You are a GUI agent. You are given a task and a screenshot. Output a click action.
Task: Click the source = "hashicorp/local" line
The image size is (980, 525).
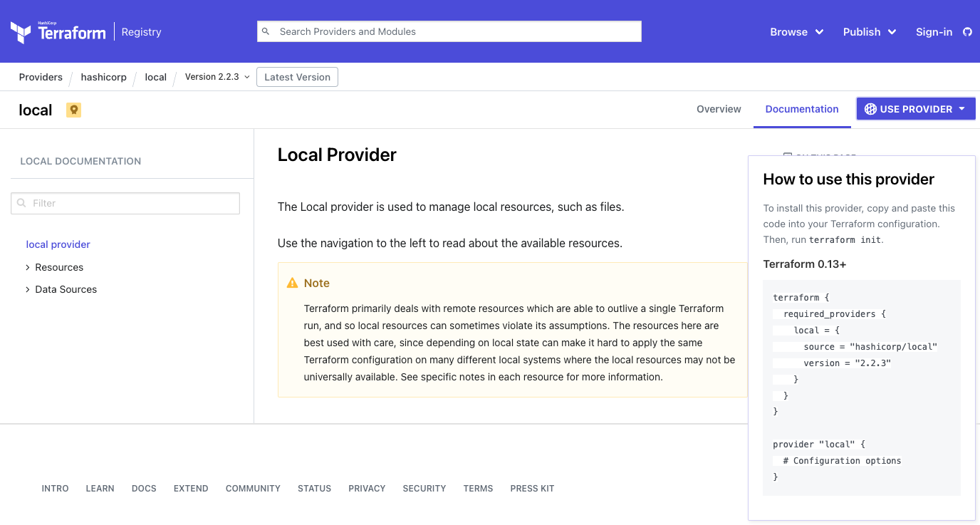tap(870, 347)
